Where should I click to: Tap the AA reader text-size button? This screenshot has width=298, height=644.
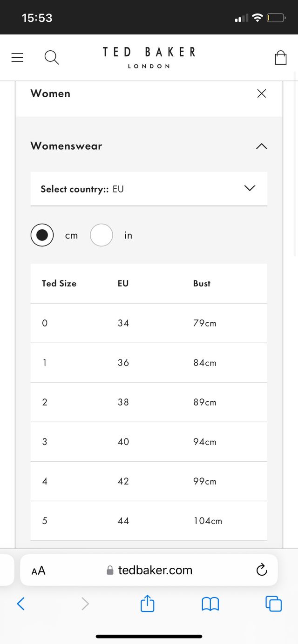pyautogui.click(x=38, y=571)
